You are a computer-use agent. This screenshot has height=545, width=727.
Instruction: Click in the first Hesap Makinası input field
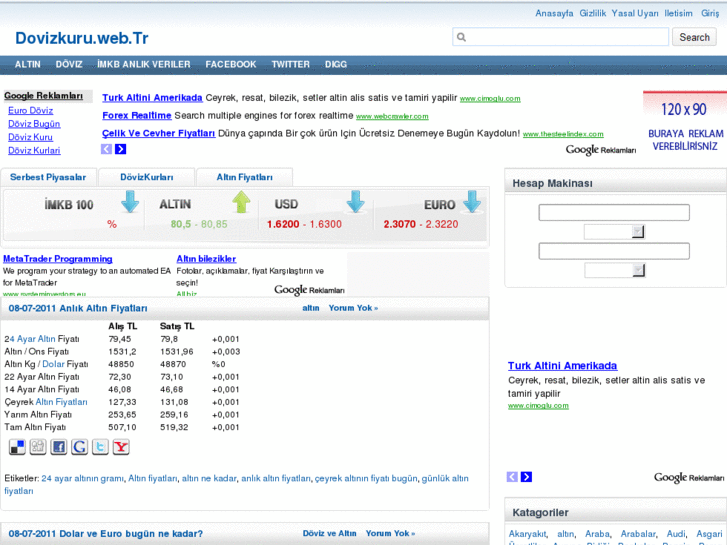point(613,212)
